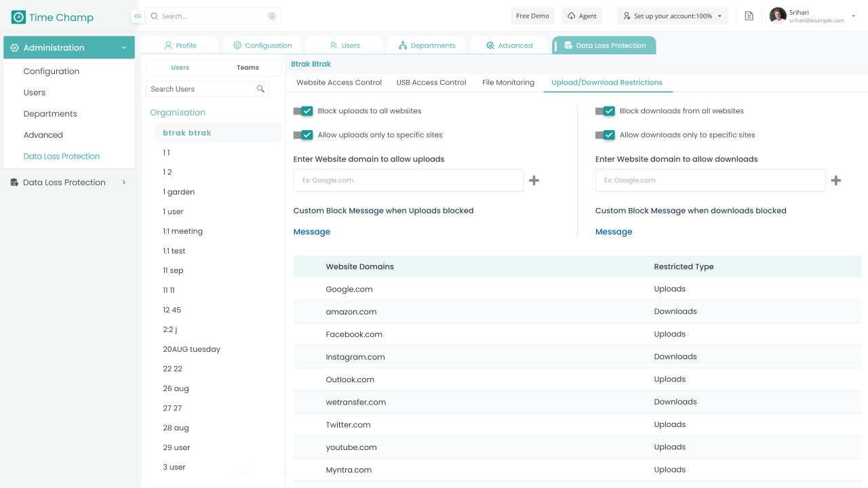The width and height of the screenshot is (868, 488).
Task: Open the document icon in top bar
Action: (x=749, y=16)
